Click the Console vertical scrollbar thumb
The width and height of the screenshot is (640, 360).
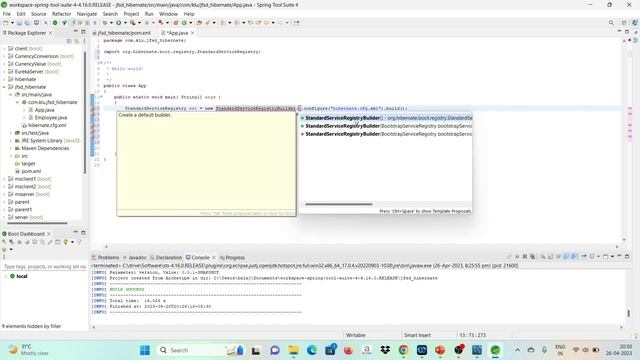pyautogui.click(x=628, y=313)
